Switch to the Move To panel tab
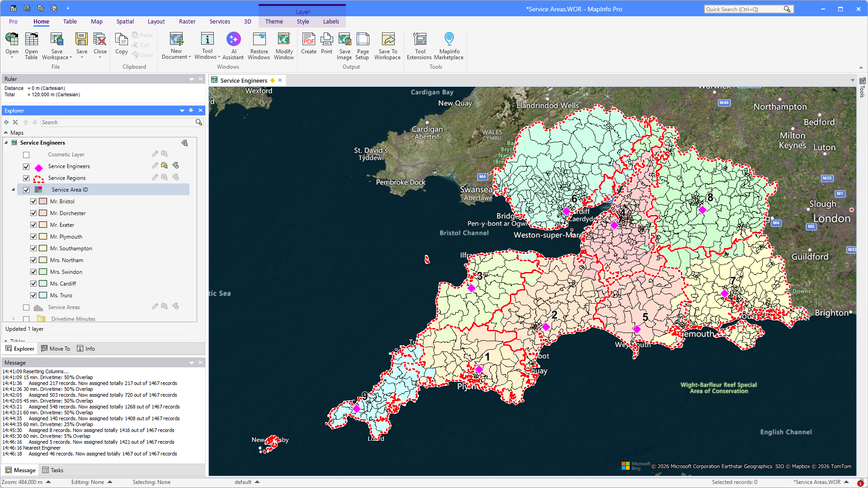The image size is (868, 488). point(56,349)
